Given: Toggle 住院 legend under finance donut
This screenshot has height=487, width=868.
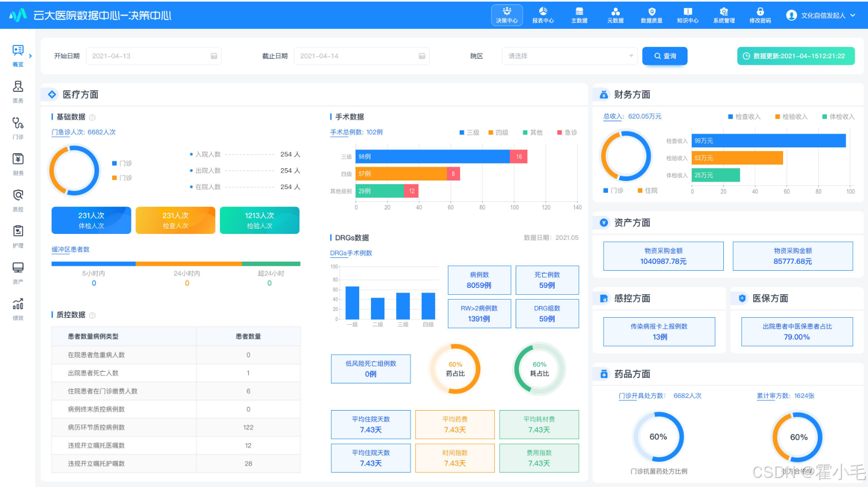Looking at the screenshot, I should 648,191.
